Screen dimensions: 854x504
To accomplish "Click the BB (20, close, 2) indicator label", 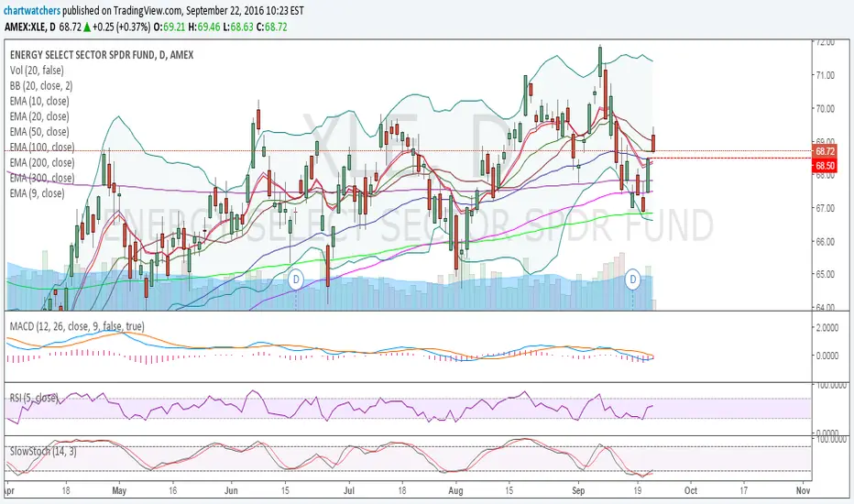I will pos(41,85).
